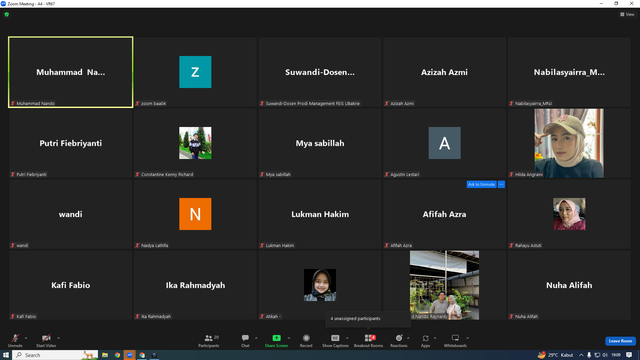The height and width of the screenshot is (360, 640).
Task: Click the Nando Rajnaldy couple photo tile
Action: 444,285
